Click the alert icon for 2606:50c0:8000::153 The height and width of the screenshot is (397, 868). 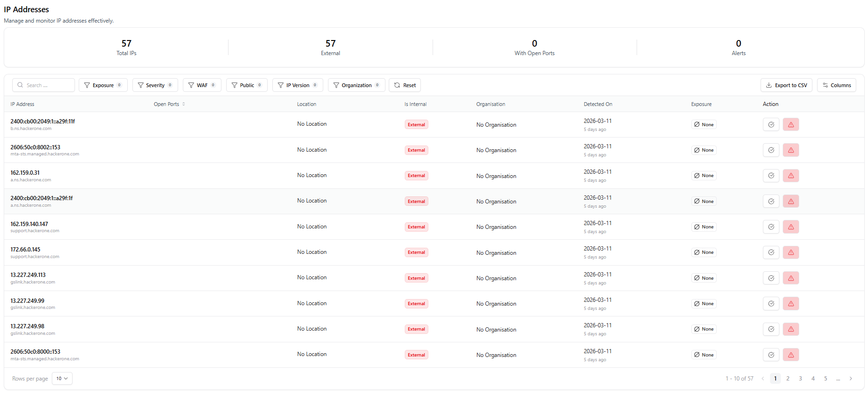coord(791,355)
